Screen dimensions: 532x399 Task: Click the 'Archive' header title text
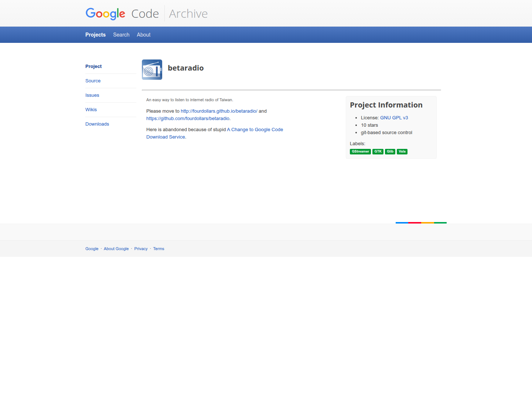click(188, 14)
